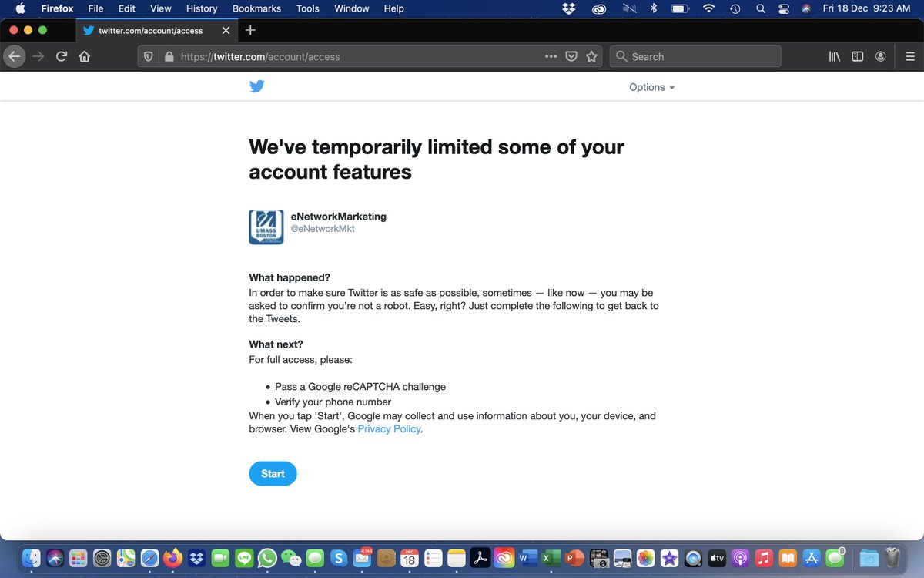
Task: Open Firefox icon in the Dock
Action: tap(172, 557)
